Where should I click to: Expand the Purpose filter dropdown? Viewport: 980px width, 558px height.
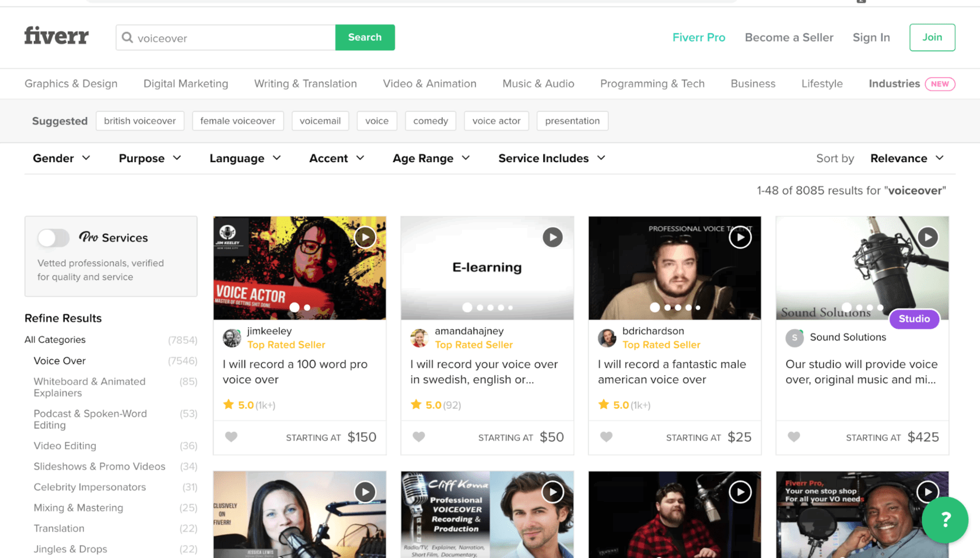(x=150, y=158)
